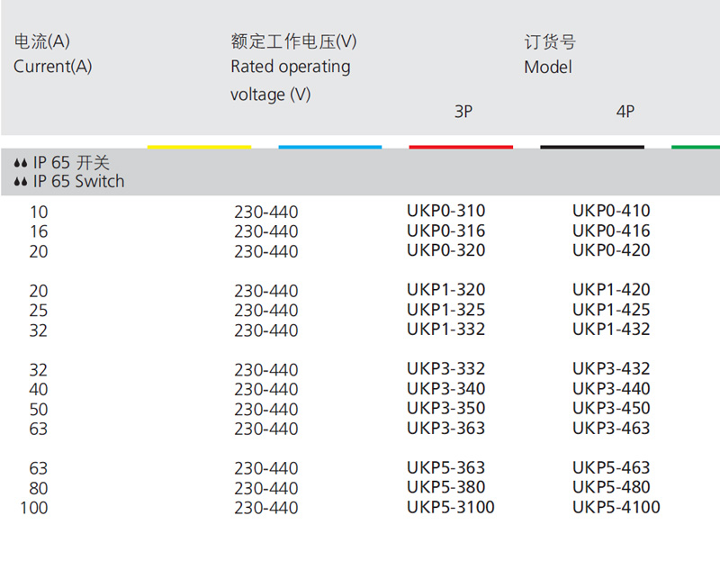Click the 4P column header
The image size is (720, 588).
pos(625,112)
